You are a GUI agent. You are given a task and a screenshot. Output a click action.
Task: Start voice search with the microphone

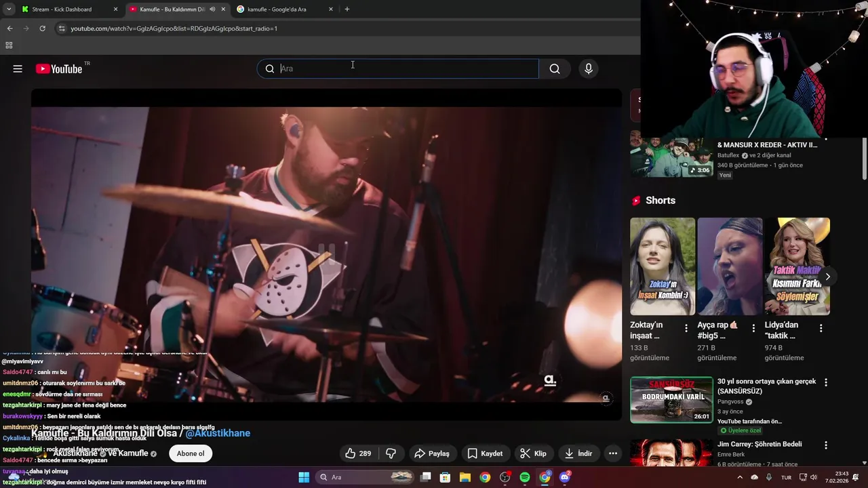589,68
